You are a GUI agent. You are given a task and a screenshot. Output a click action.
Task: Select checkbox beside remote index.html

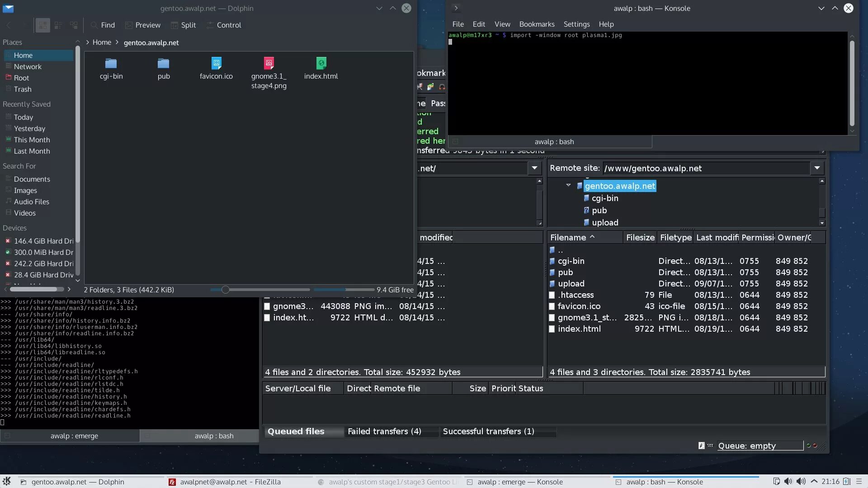pos(552,329)
